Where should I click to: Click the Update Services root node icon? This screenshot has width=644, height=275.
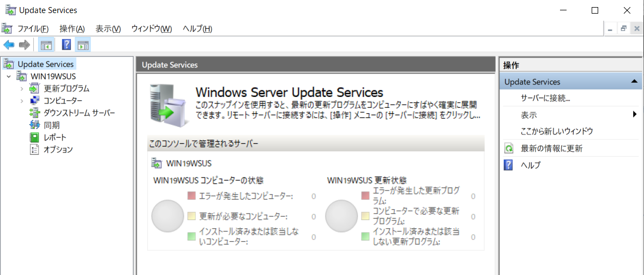[9, 64]
